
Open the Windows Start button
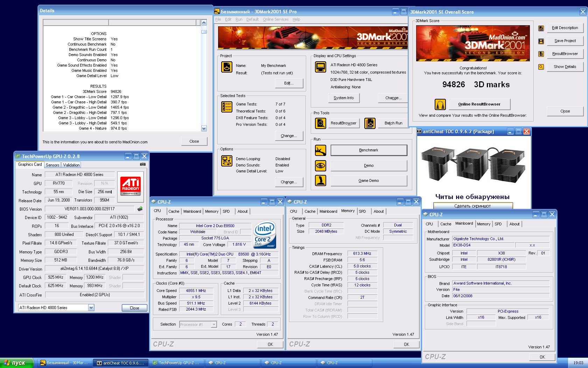point(16,363)
